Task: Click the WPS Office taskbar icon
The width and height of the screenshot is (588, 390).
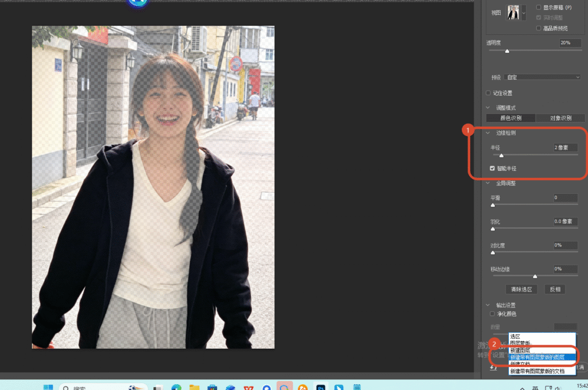Action: click(x=248, y=387)
